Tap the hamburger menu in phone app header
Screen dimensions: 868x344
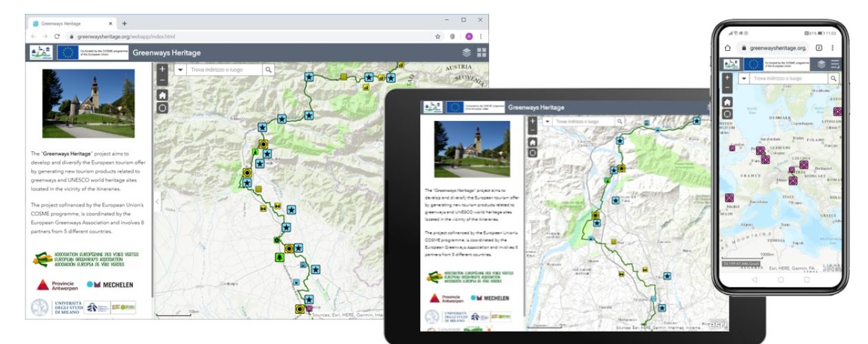pos(835,64)
